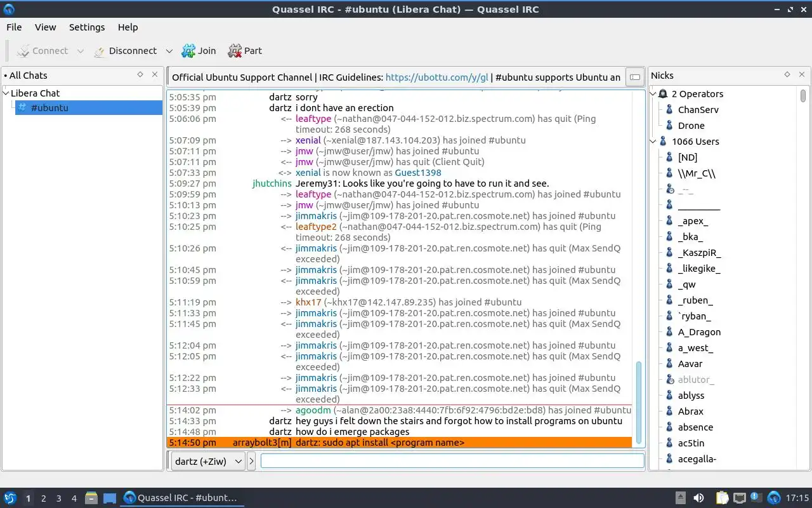Select A_Dragon in nick list
The image size is (812, 508).
[x=699, y=332]
